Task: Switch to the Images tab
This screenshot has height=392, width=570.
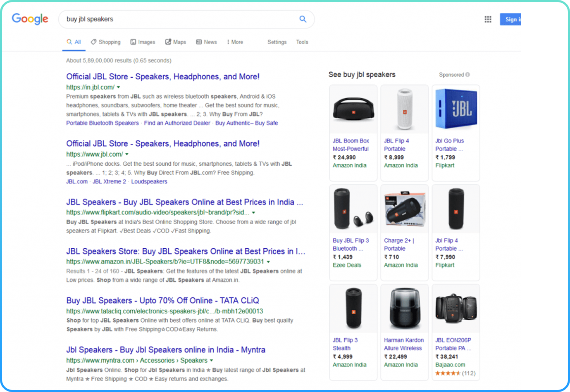Action: coord(143,42)
